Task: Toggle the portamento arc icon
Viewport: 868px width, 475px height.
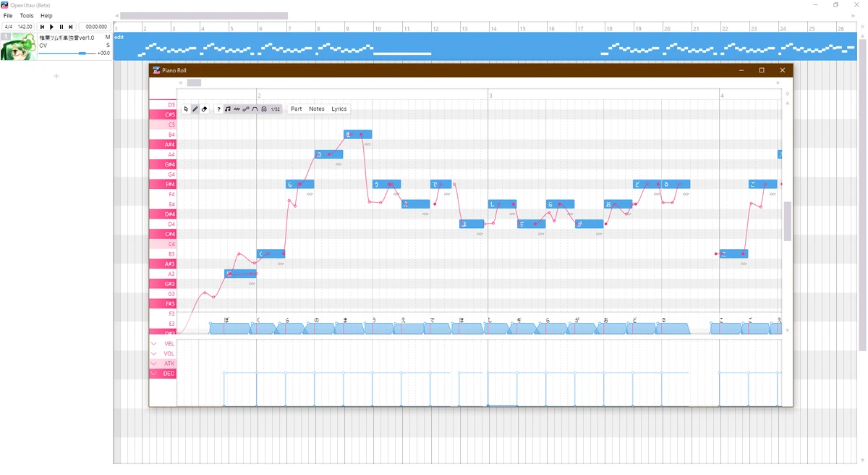Action: pos(255,109)
